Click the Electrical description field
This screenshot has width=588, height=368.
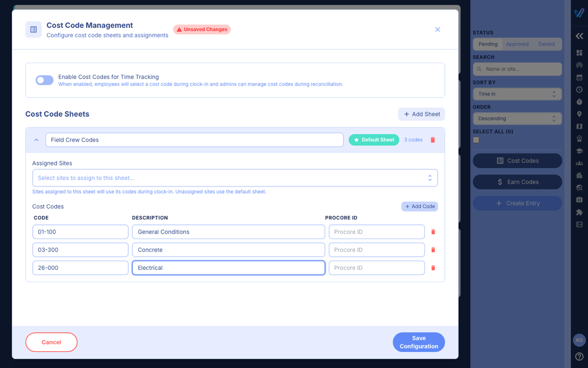(x=228, y=268)
